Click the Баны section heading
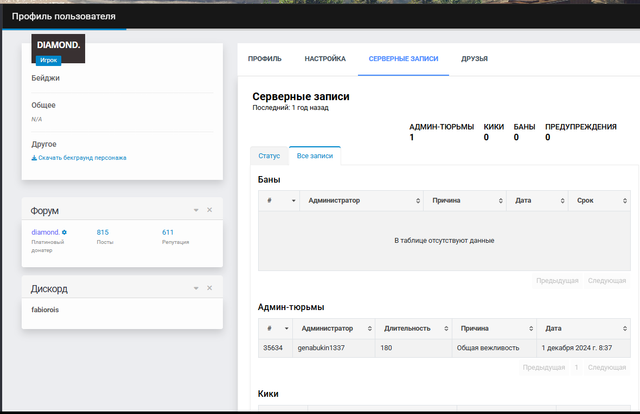This screenshot has width=640, height=414. [269, 180]
